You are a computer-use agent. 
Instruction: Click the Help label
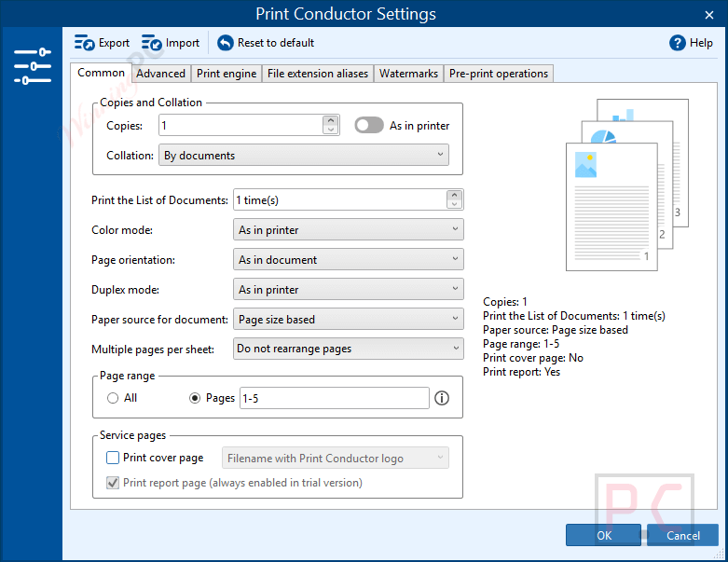tap(701, 43)
